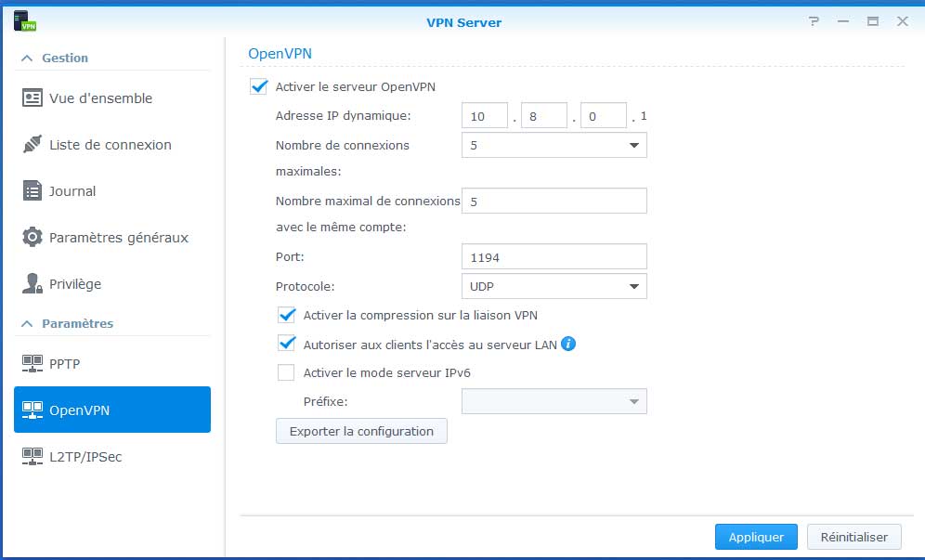Click the Réinitialiser button
The width and height of the screenshot is (925, 560).
(x=854, y=537)
